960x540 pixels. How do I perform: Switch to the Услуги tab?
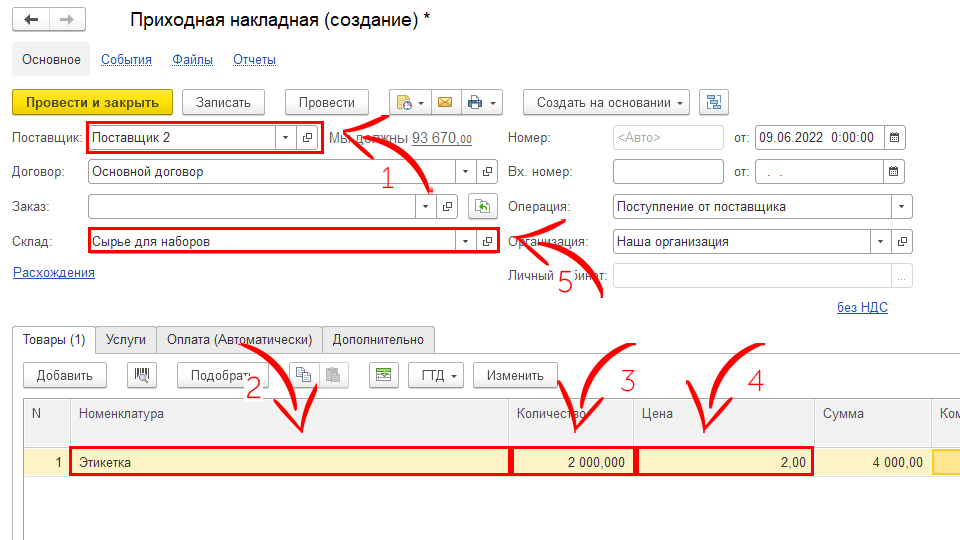(125, 339)
